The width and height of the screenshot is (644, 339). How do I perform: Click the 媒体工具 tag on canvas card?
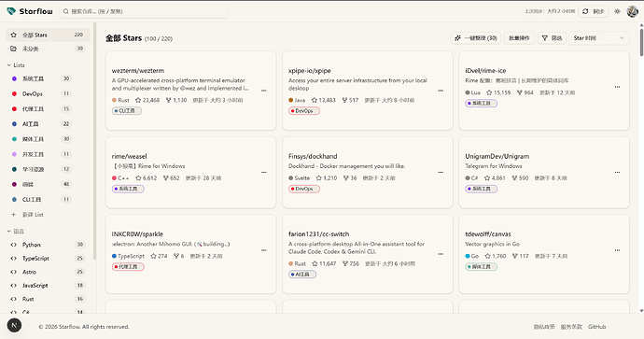click(x=481, y=267)
